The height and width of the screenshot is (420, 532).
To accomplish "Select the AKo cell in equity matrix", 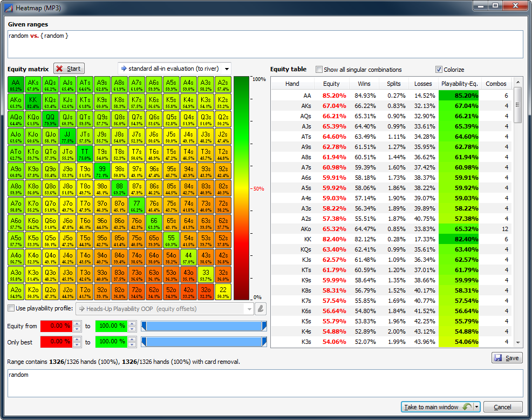I will coord(16,102).
